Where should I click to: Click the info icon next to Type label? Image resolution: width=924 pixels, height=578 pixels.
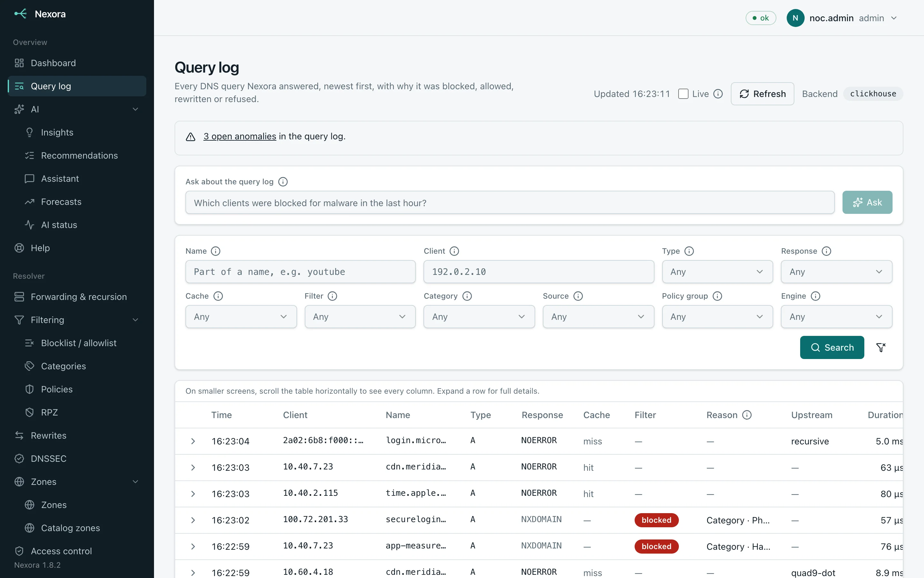(689, 251)
